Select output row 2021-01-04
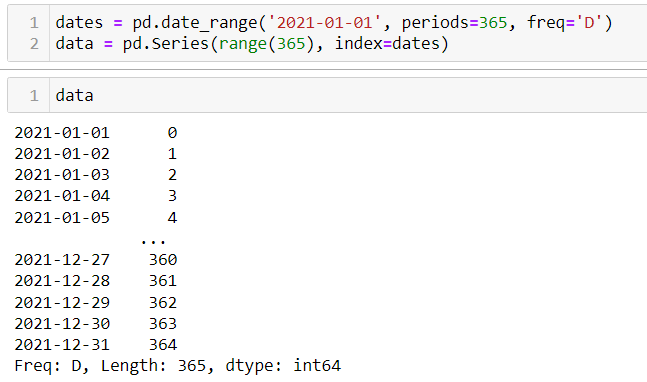This screenshot has height=382, width=647. (x=96, y=196)
